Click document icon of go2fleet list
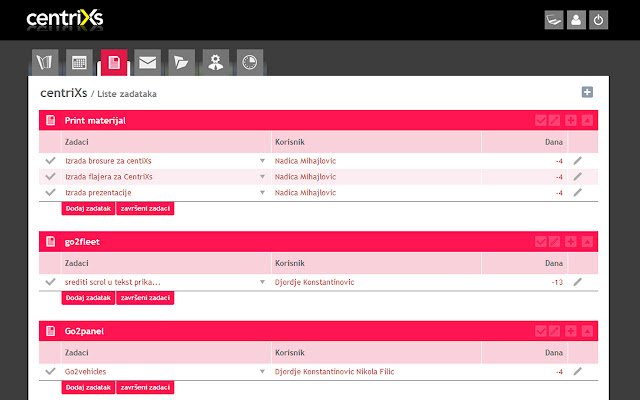The height and width of the screenshot is (400, 640). (51, 241)
